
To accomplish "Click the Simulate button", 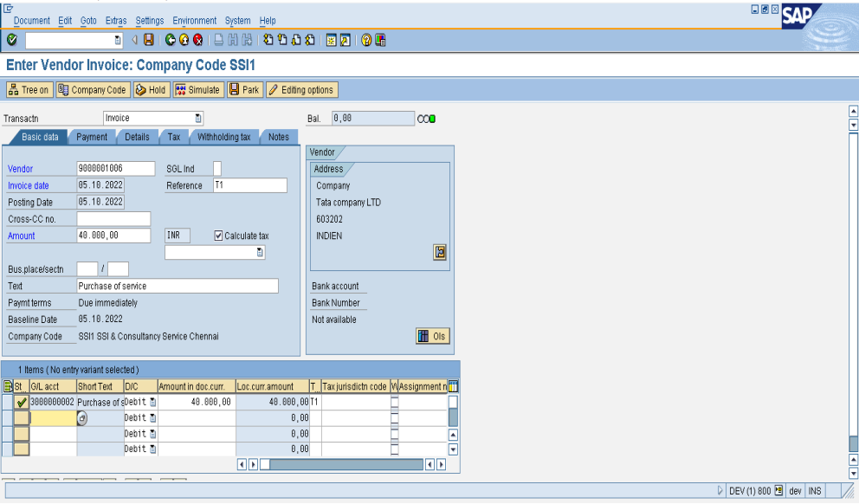I will point(197,90).
